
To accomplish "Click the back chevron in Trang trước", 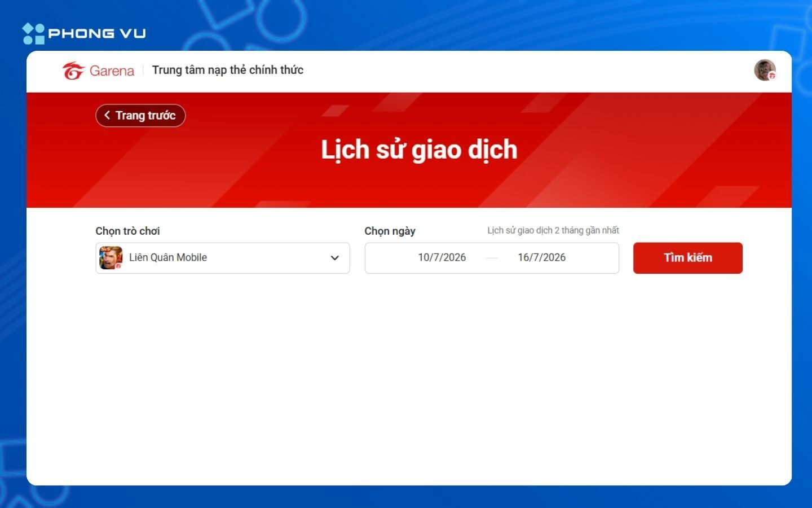I will [x=107, y=115].
